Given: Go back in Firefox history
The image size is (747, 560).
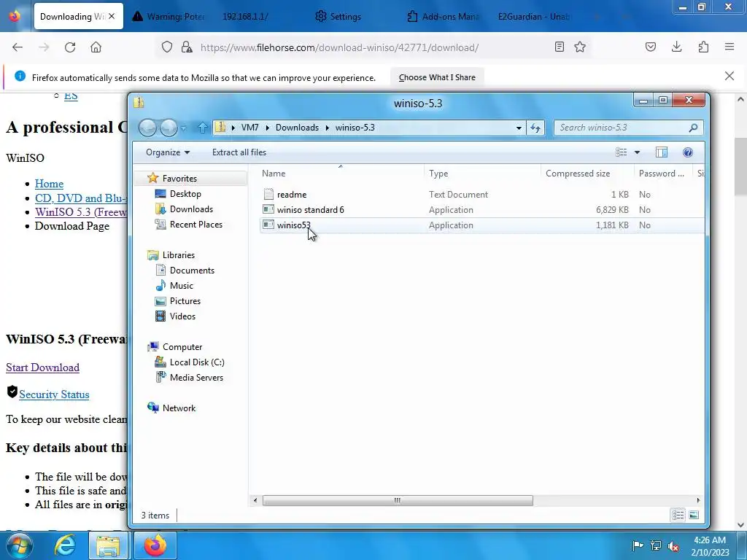Looking at the screenshot, I should [x=18, y=47].
